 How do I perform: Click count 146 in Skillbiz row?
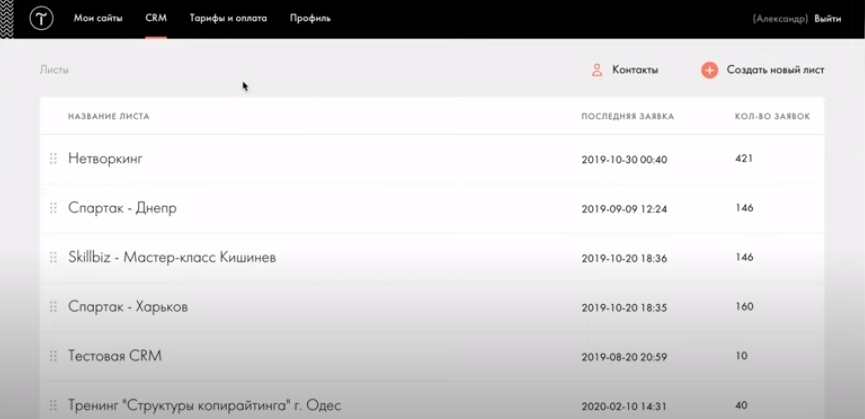point(744,257)
